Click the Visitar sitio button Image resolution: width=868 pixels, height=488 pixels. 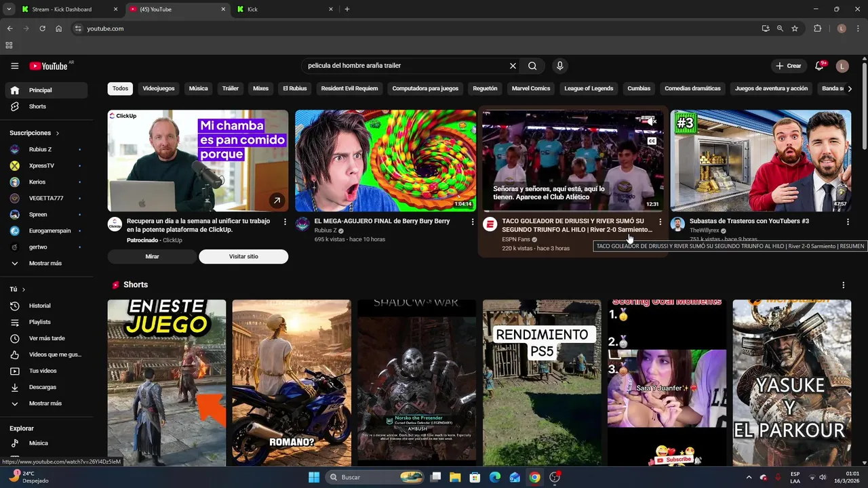pos(243,257)
